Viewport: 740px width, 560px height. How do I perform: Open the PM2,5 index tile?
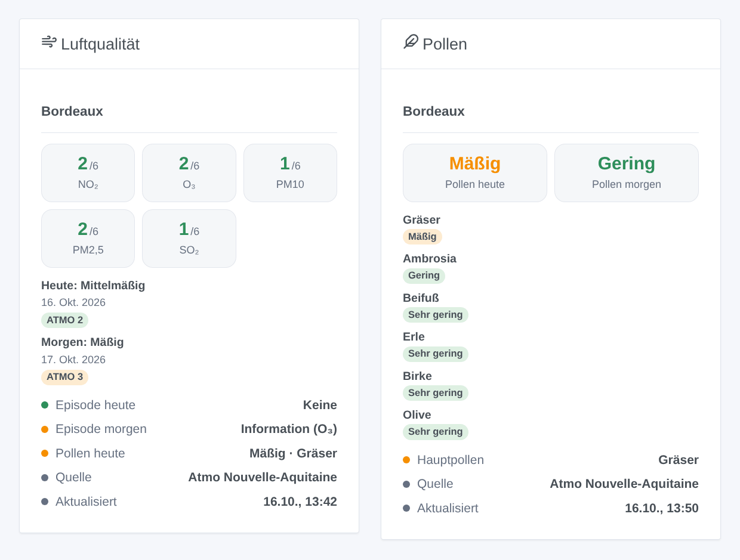88,239
